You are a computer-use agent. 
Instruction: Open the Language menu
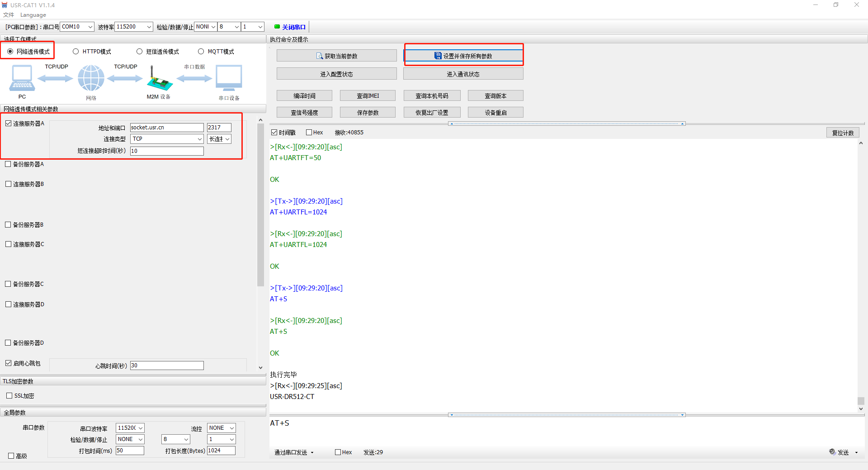click(x=33, y=15)
